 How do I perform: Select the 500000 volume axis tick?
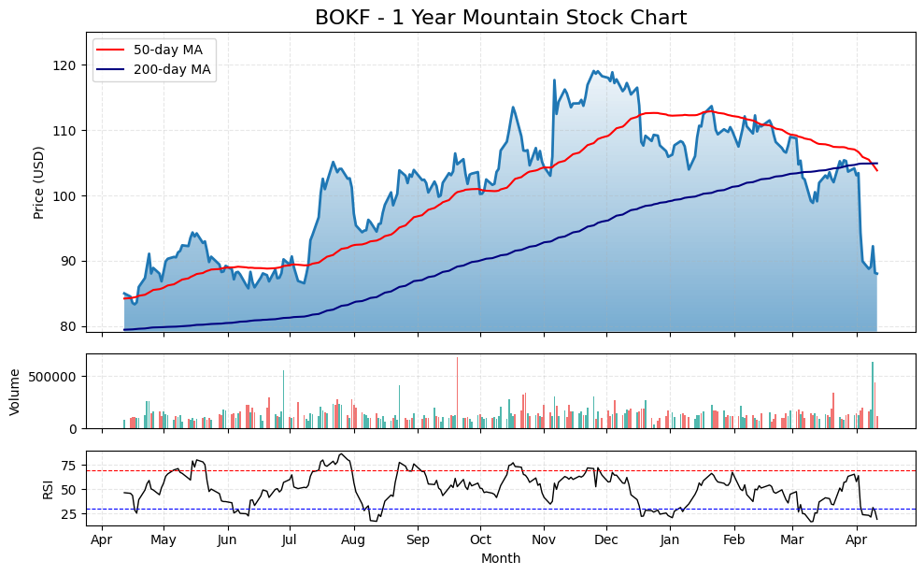(x=52, y=377)
